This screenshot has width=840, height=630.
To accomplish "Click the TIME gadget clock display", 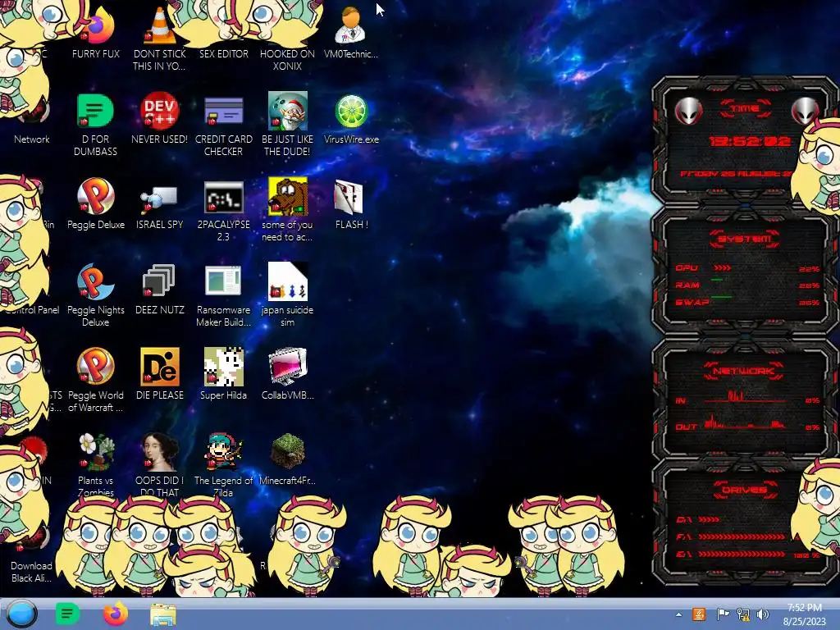I will tap(750, 141).
